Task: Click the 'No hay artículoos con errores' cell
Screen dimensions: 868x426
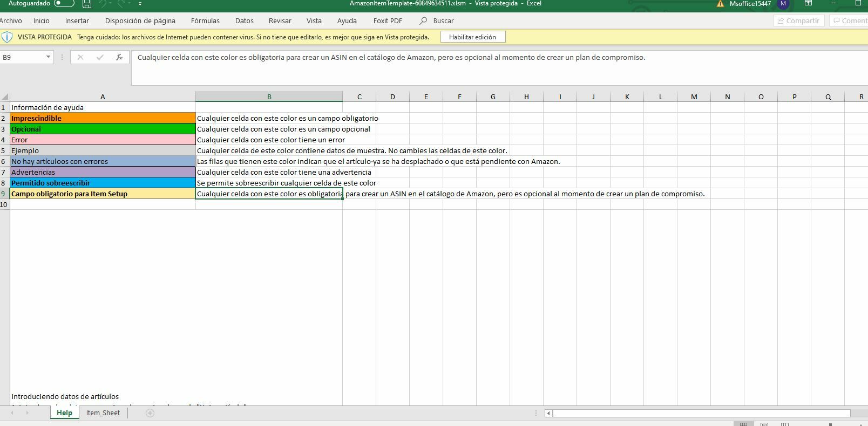Action: click(103, 161)
